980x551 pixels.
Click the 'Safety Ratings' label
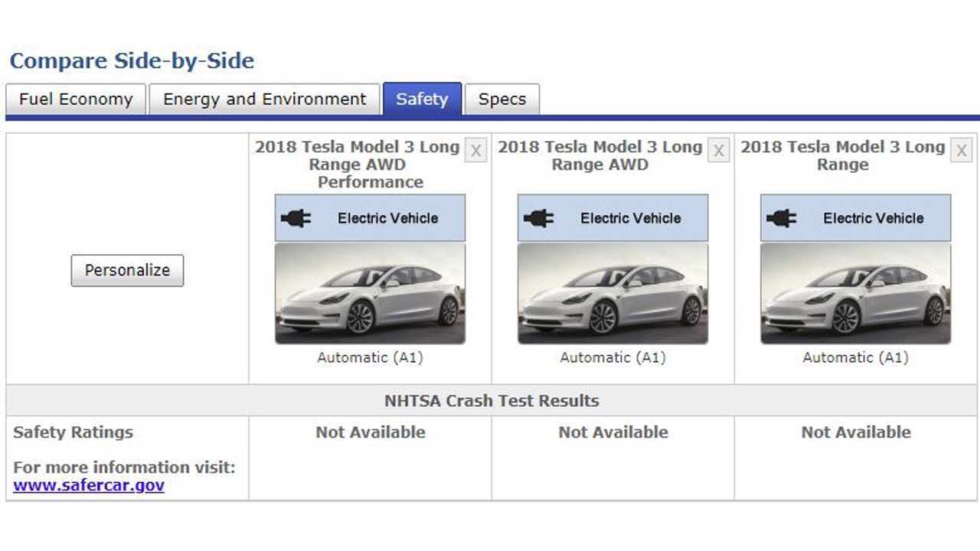(x=73, y=432)
